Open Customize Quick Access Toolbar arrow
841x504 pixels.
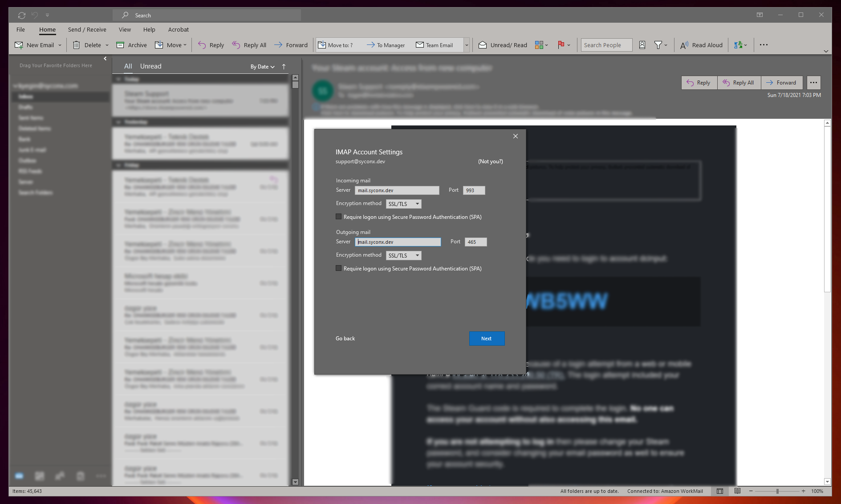47,15
